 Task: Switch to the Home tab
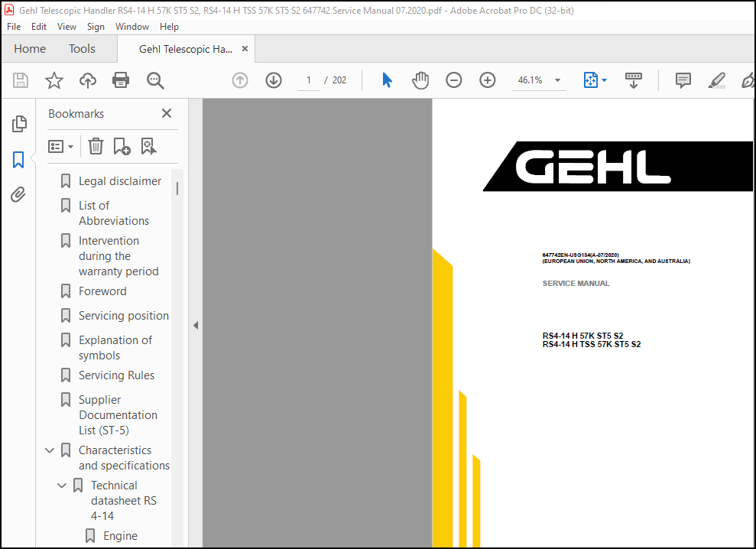(30, 49)
